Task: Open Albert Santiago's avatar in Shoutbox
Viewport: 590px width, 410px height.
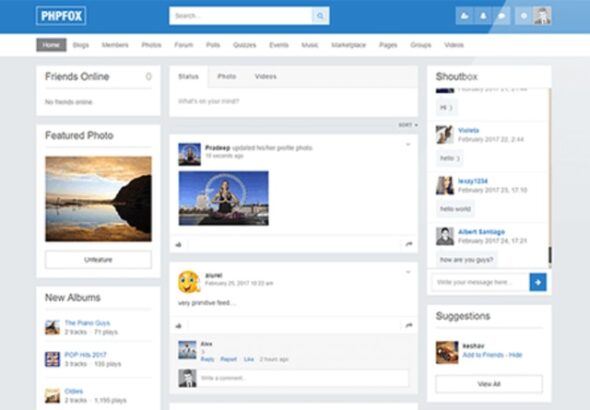Action: pos(445,236)
